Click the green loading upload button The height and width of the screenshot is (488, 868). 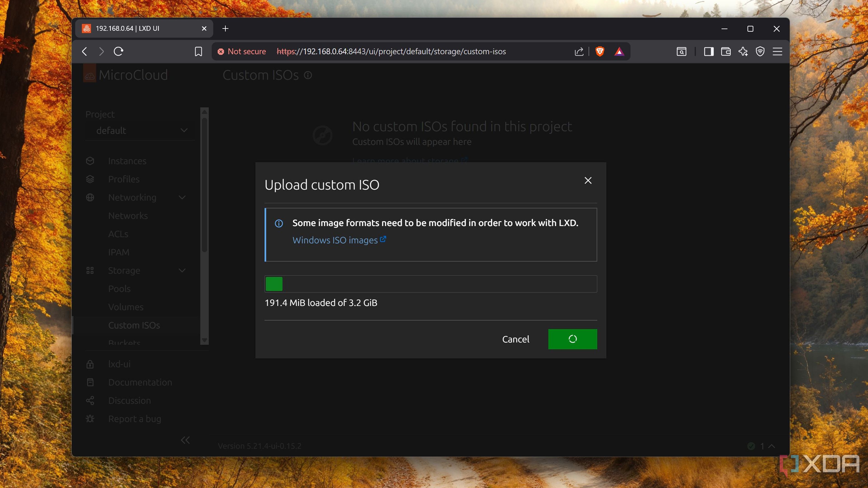click(x=573, y=339)
